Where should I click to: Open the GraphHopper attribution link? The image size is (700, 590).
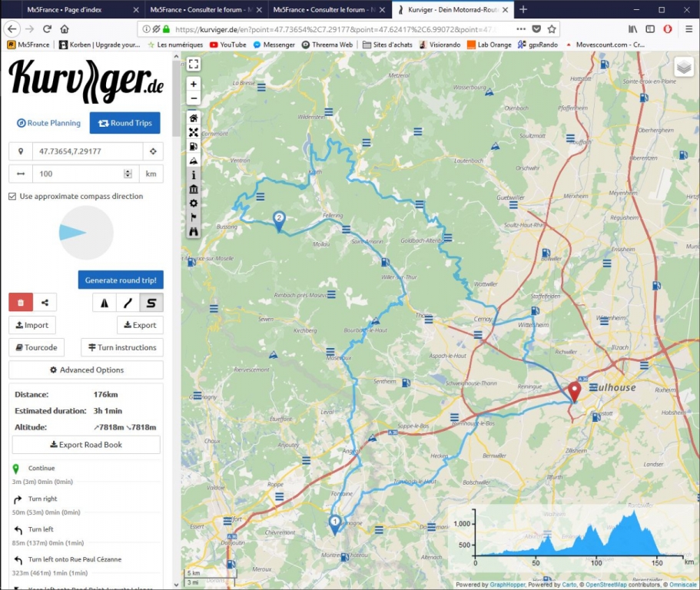point(507,585)
